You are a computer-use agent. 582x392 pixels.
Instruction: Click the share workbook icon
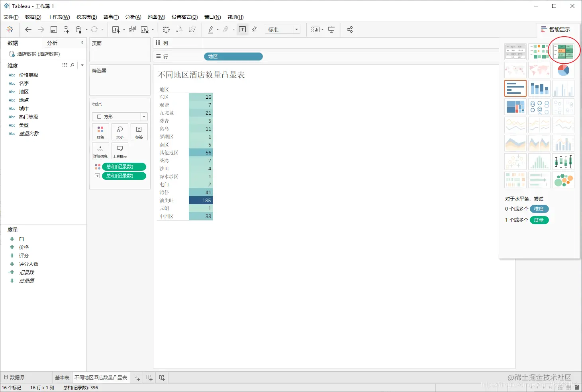(350, 29)
